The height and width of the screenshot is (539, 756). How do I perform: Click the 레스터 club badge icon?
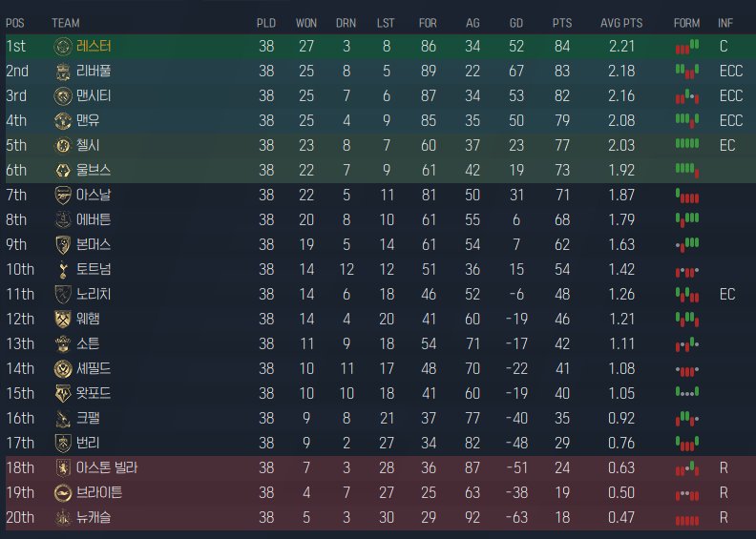[x=63, y=46]
